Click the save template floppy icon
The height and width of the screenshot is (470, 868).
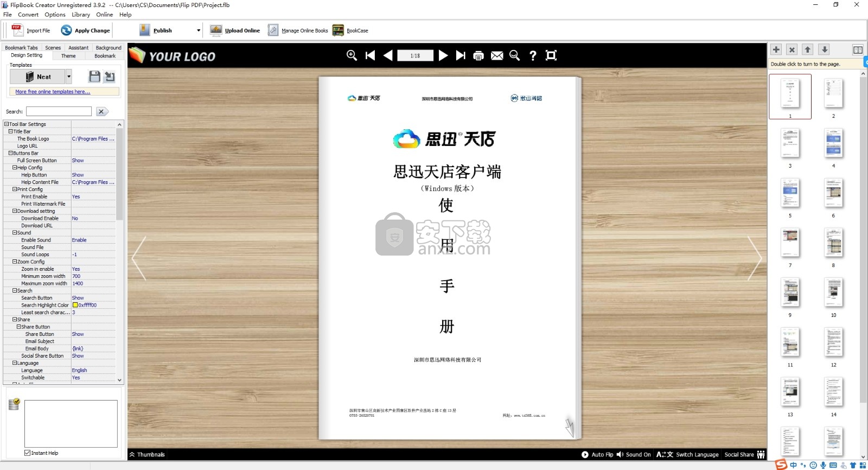[x=94, y=77]
